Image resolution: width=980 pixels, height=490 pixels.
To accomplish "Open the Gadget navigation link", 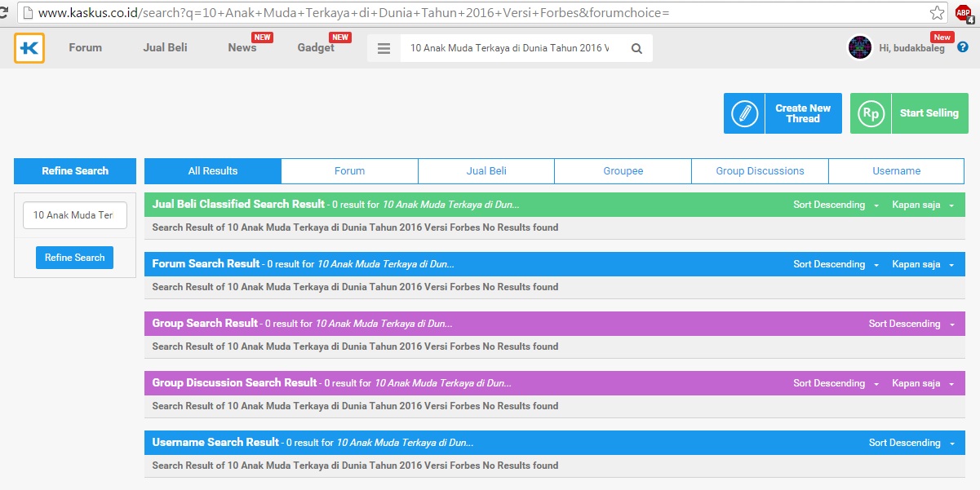I will 316,47.
